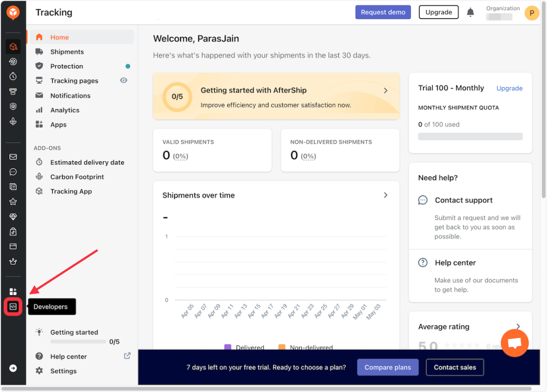Click the orange chat support bubble
The height and width of the screenshot is (392, 547).
pyautogui.click(x=514, y=343)
